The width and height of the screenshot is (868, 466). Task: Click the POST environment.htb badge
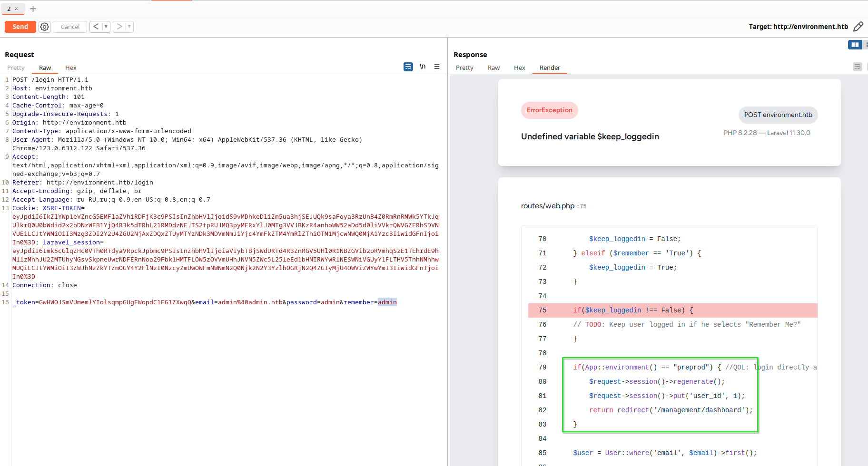pyautogui.click(x=778, y=115)
